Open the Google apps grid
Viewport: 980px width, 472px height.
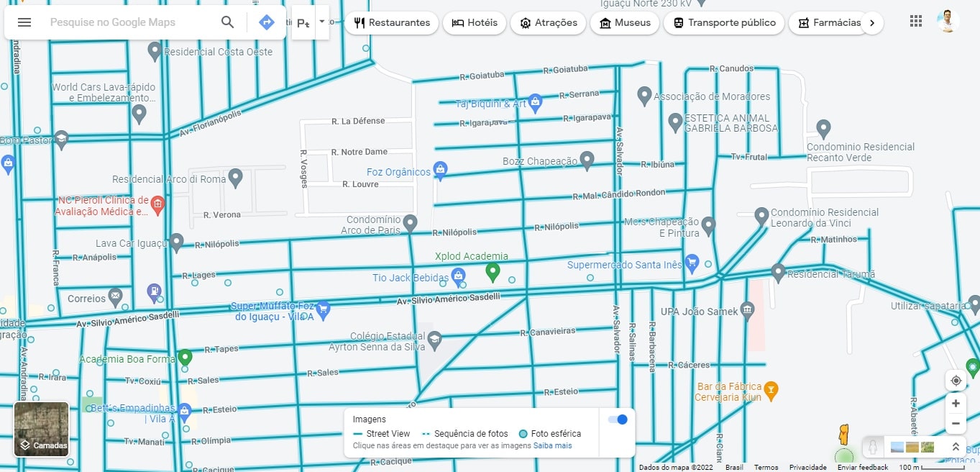[x=915, y=22]
